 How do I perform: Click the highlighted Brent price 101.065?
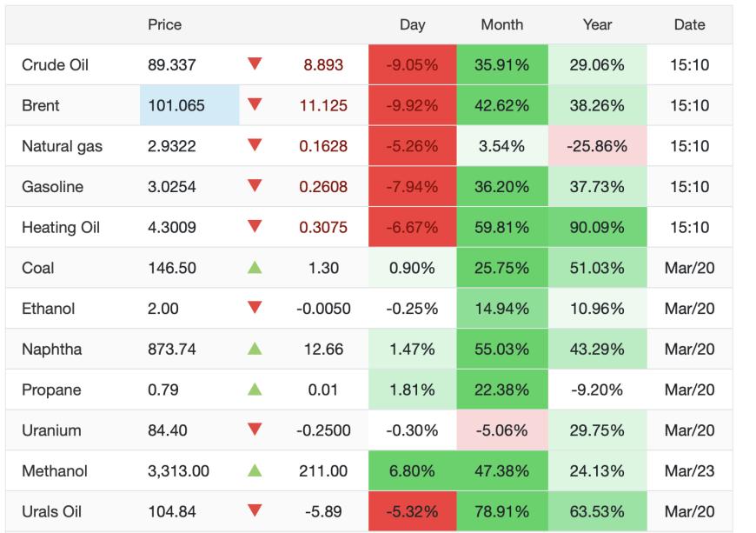176,105
